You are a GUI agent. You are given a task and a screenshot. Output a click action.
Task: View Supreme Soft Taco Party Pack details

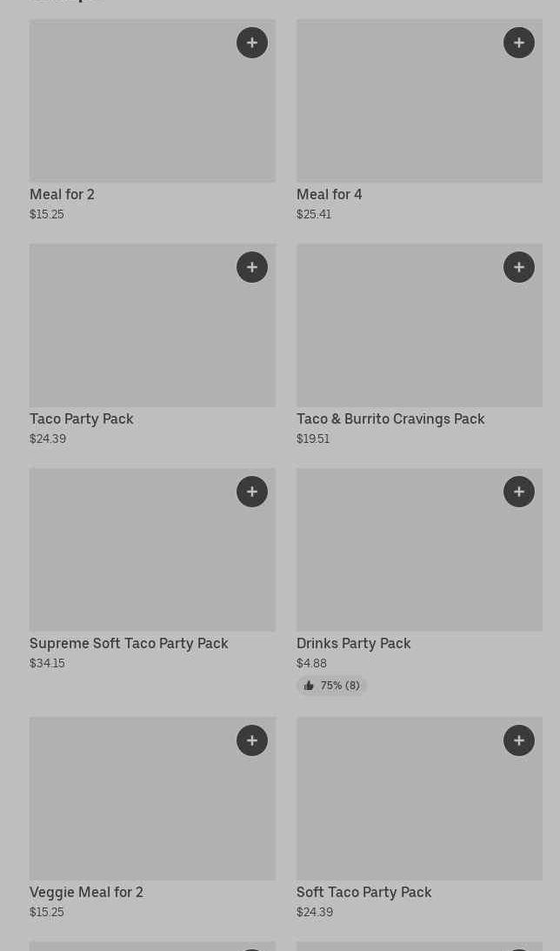[x=129, y=643]
